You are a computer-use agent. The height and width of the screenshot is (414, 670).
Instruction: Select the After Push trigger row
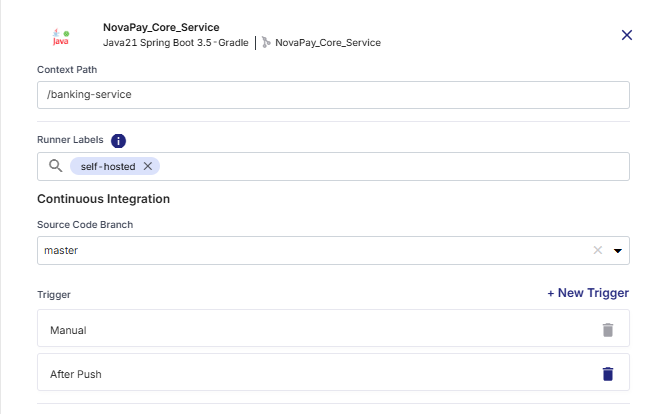point(333,372)
